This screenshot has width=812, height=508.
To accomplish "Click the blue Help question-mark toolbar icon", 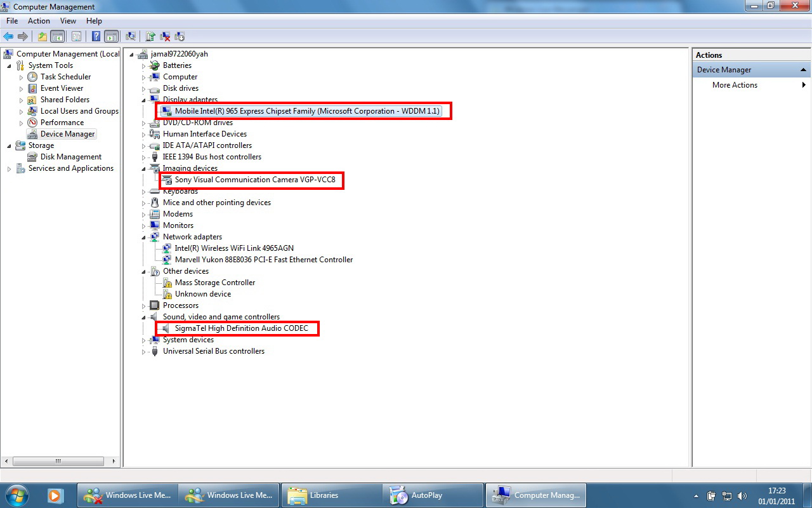I will 96,36.
